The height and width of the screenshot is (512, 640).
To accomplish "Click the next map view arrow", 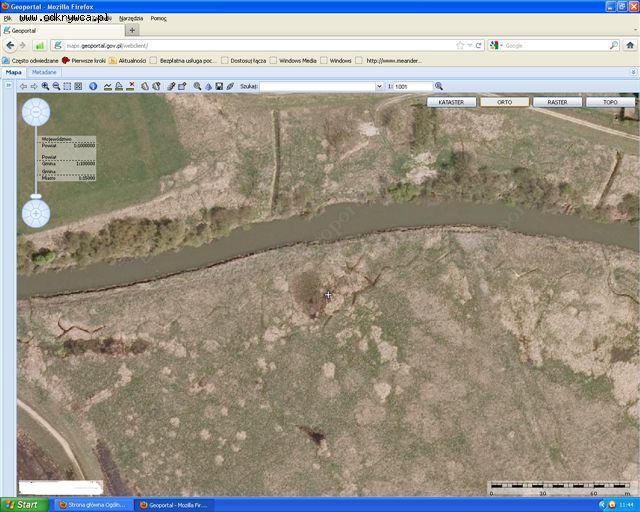I will click(x=34, y=86).
